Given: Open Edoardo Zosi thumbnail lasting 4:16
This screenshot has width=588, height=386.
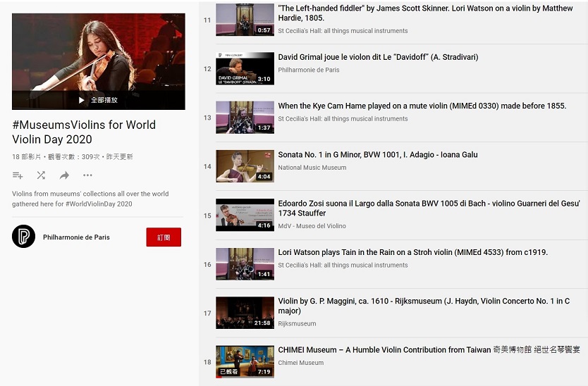Looking at the screenshot, I should tap(245, 215).
